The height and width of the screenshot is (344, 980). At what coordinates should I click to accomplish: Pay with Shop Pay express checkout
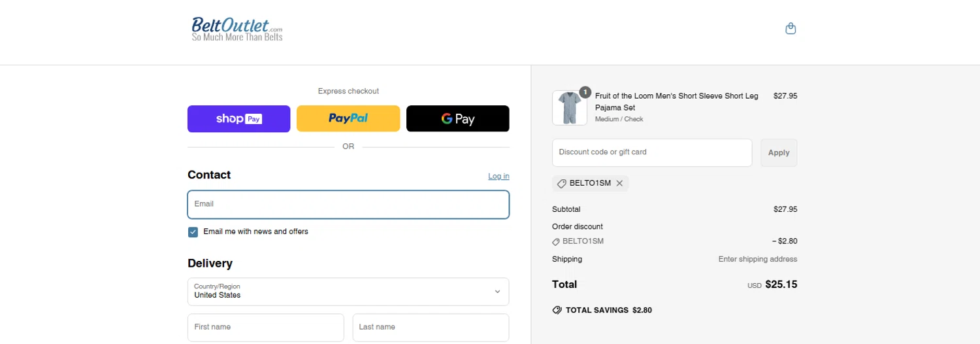point(238,119)
